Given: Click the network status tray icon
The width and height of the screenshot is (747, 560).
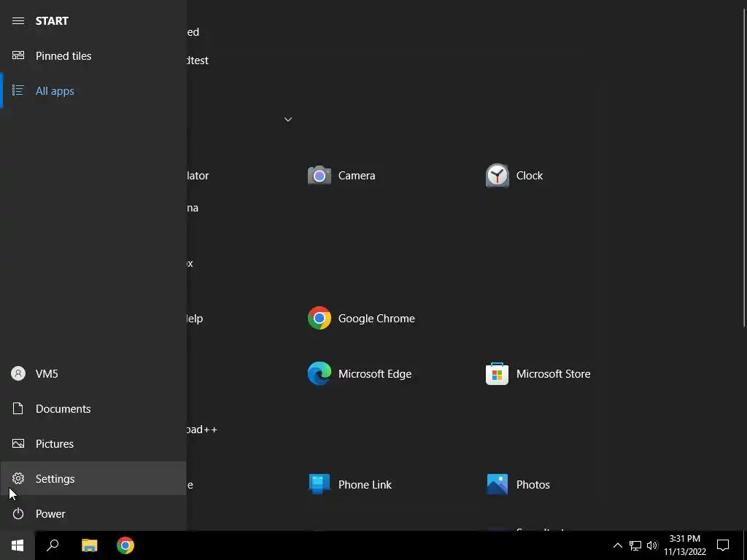Looking at the screenshot, I should point(635,545).
